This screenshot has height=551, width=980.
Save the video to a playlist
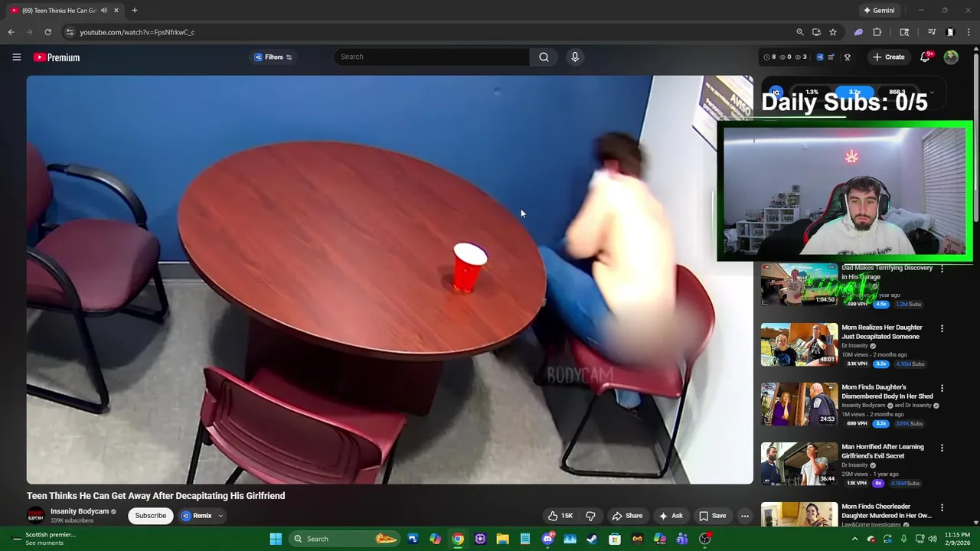pyautogui.click(x=712, y=516)
